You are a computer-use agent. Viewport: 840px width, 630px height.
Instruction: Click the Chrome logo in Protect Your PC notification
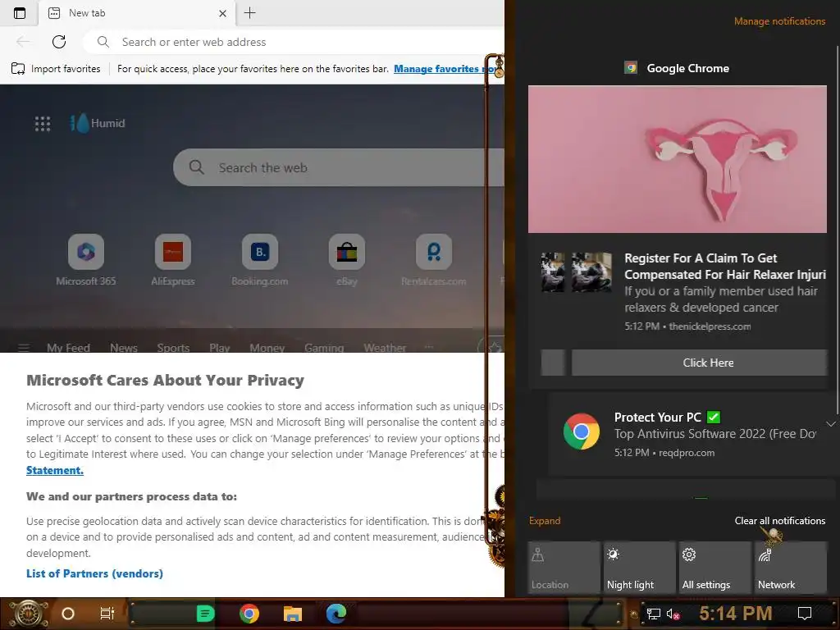click(x=582, y=431)
